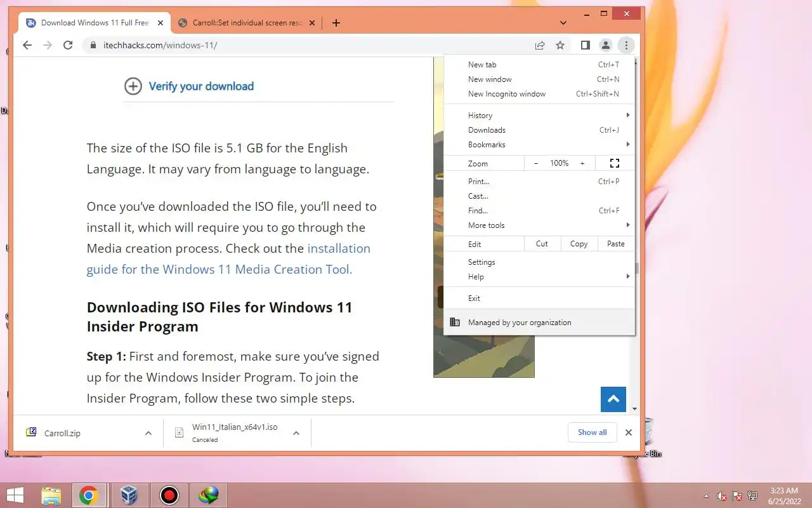This screenshot has height=508, width=812.
Task: Click the circled plus next to Verify your download
Action: click(x=133, y=86)
